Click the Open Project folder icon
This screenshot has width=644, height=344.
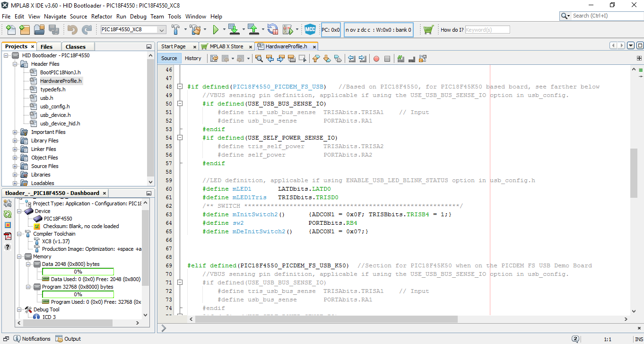(x=39, y=30)
